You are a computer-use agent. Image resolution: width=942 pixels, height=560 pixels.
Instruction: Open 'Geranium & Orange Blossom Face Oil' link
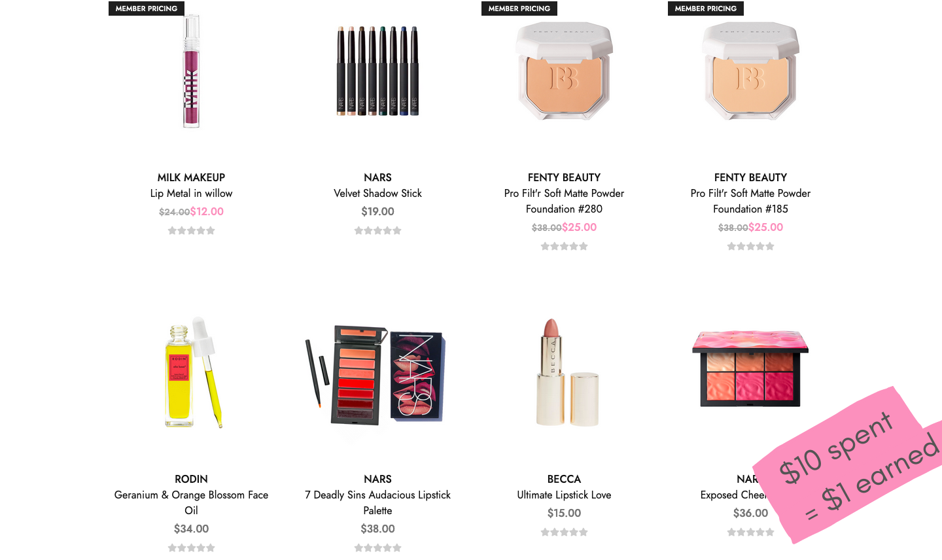pos(191,502)
